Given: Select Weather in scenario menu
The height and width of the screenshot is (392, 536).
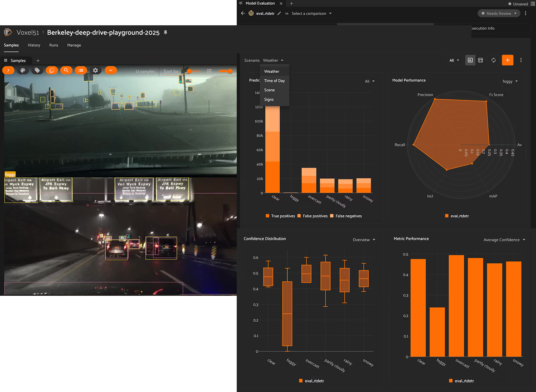Looking at the screenshot, I should pos(275,71).
